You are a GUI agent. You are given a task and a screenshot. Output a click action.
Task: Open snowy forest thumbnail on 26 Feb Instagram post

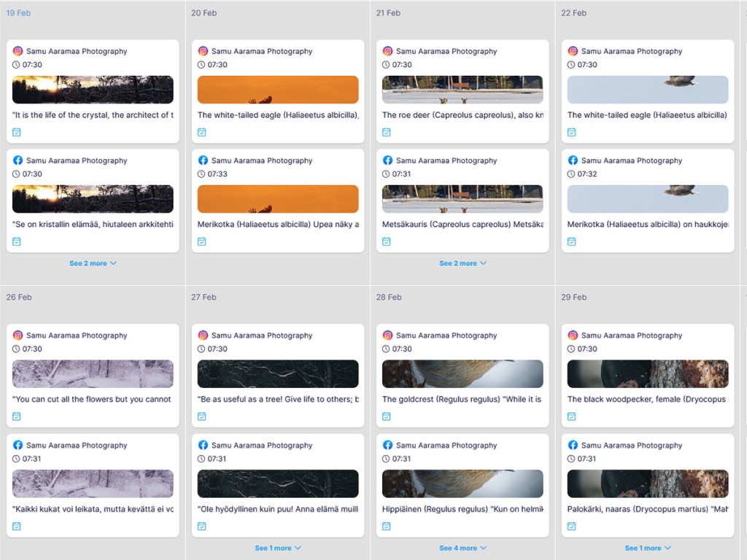(93, 374)
